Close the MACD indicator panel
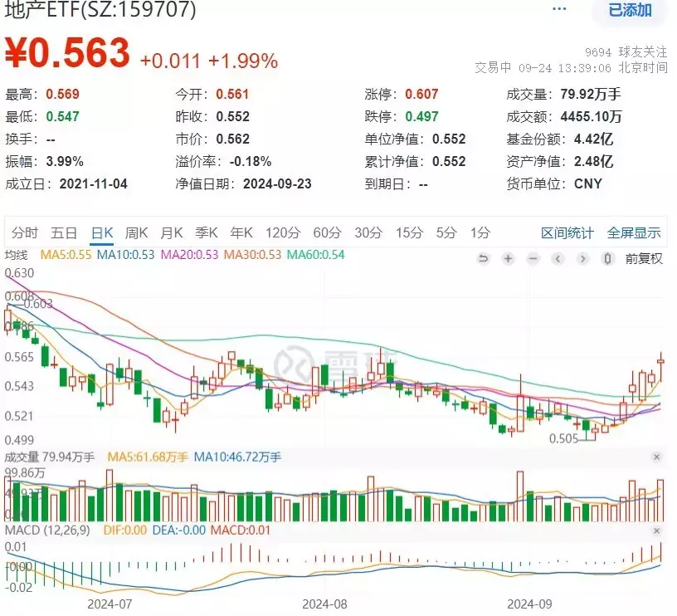Screen dimensions: 677x616 tap(657, 530)
